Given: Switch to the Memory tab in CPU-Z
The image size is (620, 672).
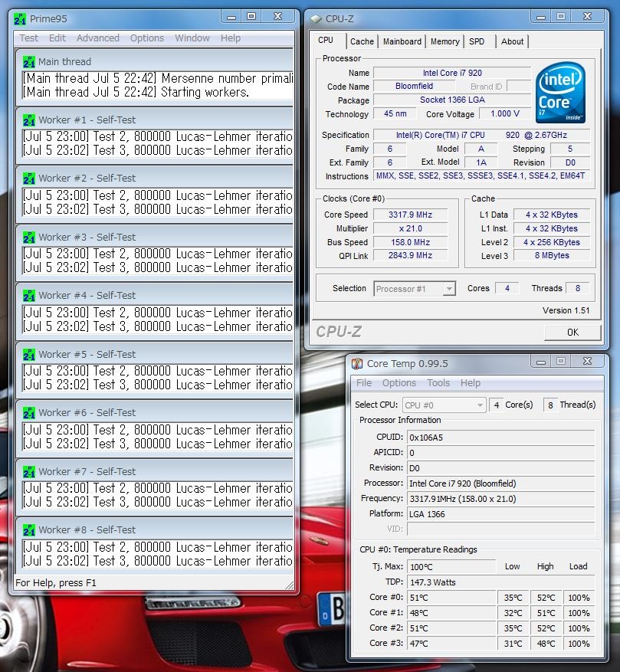Looking at the screenshot, I should click(x=444, y=42).
